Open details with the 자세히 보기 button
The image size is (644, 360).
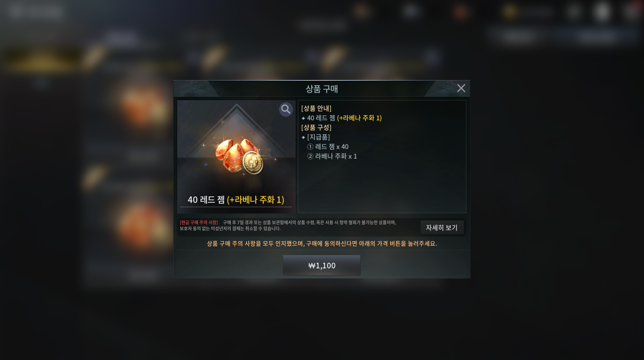[442, 228]
